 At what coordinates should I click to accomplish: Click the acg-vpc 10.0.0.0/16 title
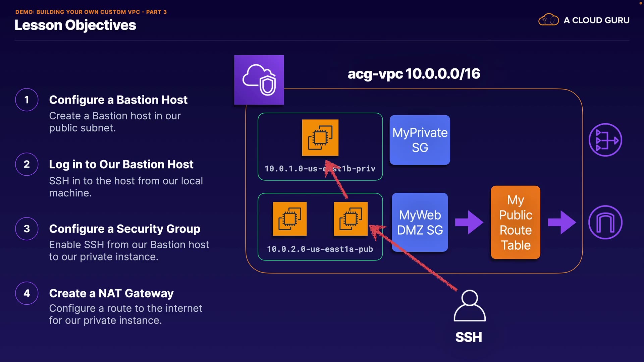[414, 74]
